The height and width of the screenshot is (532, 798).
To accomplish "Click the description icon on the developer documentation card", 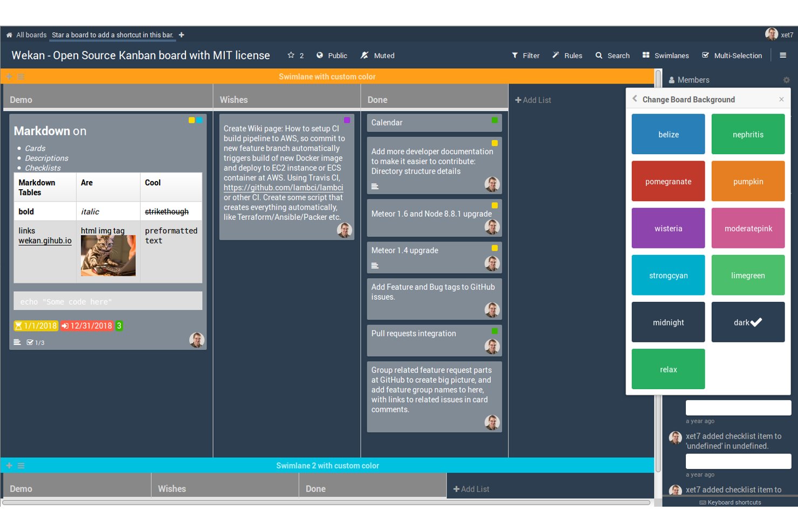I will click(375, 186).
